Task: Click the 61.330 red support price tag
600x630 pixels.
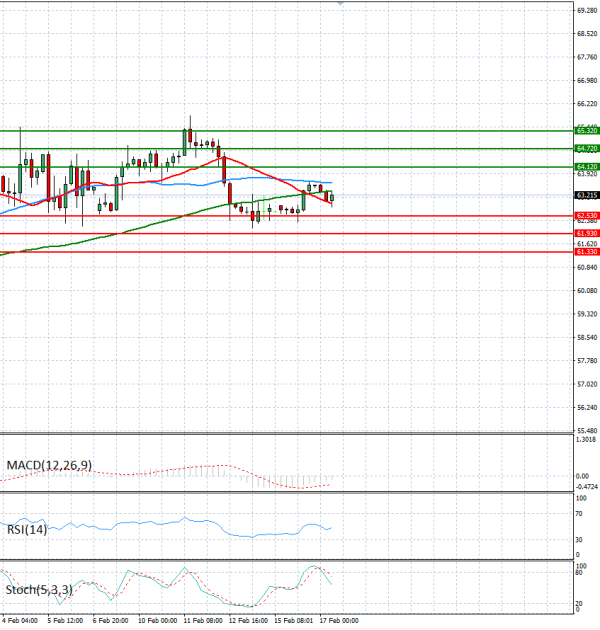Action: [587, 252]
